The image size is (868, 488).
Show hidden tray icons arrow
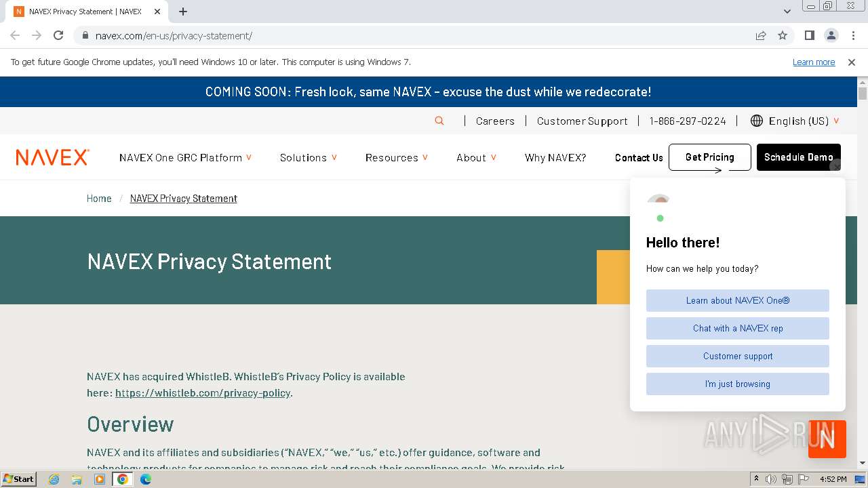pos(756,479)
